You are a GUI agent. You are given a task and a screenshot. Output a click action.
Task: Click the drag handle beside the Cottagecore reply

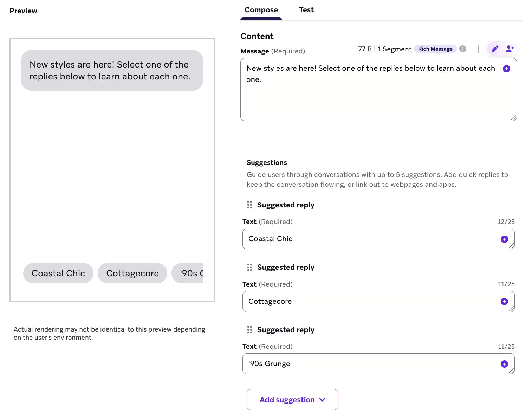[249, 267]
